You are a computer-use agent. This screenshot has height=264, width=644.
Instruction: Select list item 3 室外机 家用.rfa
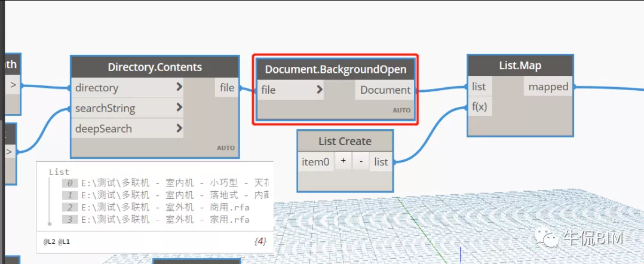point(156,219)
